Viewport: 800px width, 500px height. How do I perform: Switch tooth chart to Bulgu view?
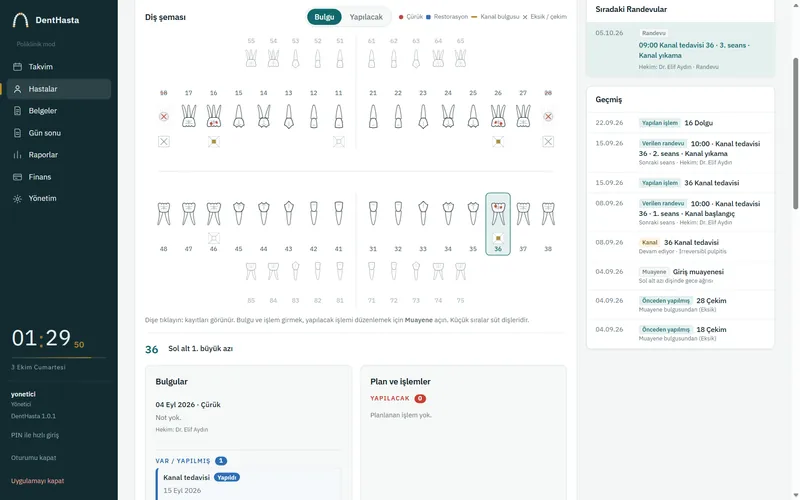pyautogui.click(x=324, y=17)
